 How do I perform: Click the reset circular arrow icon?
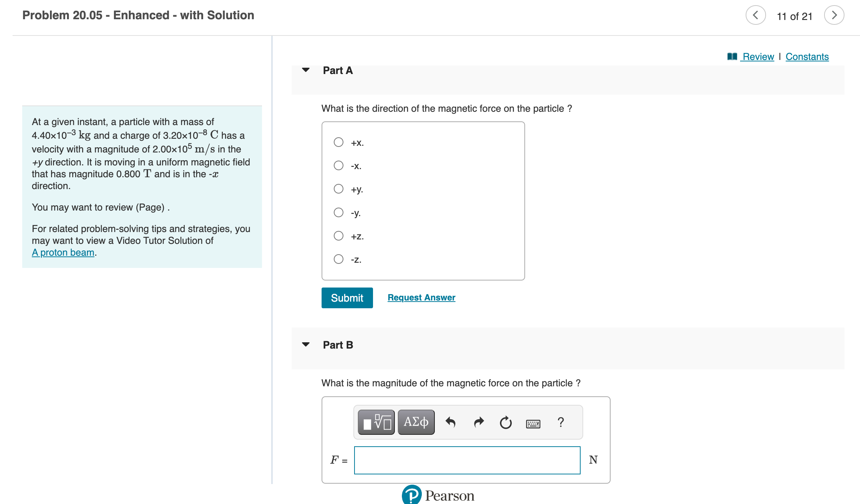pyautogui.click(x=505, y=422)
